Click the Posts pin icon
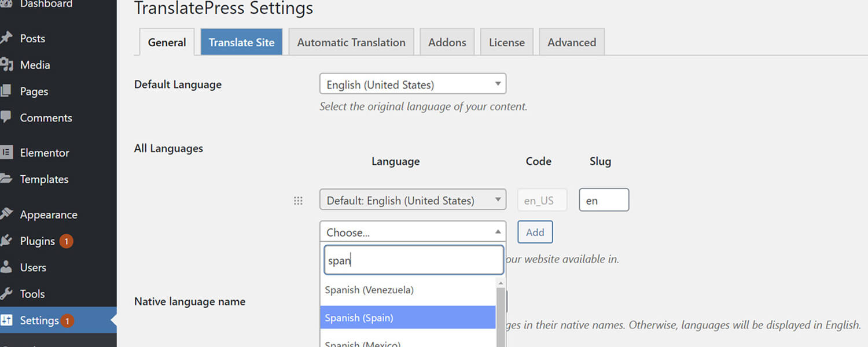This screenshot has height=347, width=868. 6,38
